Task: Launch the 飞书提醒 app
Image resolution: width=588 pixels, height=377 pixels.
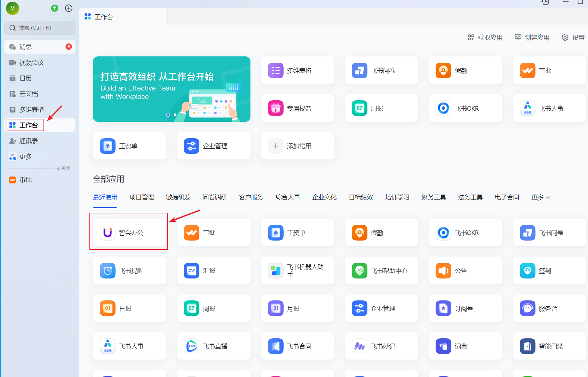Action: [x=129, y=270]
